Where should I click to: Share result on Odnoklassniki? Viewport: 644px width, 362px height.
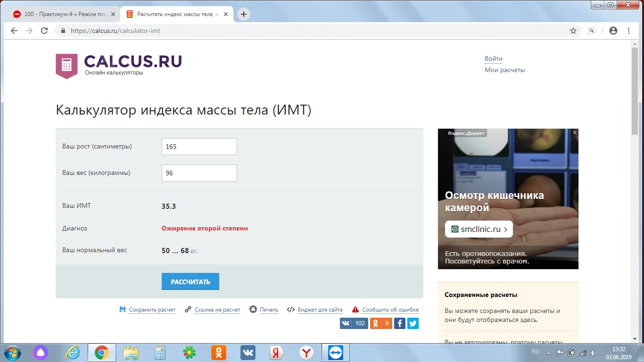tap(381, 323)
